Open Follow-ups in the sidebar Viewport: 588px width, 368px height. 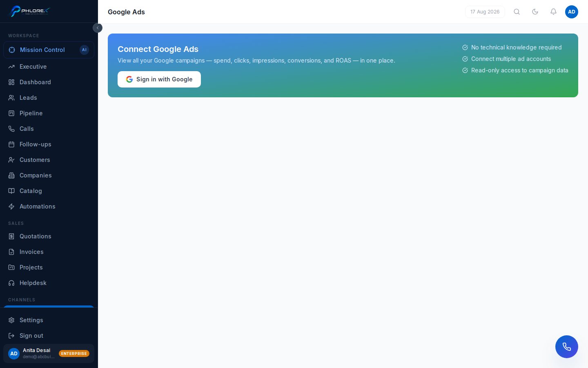point(49,144)
